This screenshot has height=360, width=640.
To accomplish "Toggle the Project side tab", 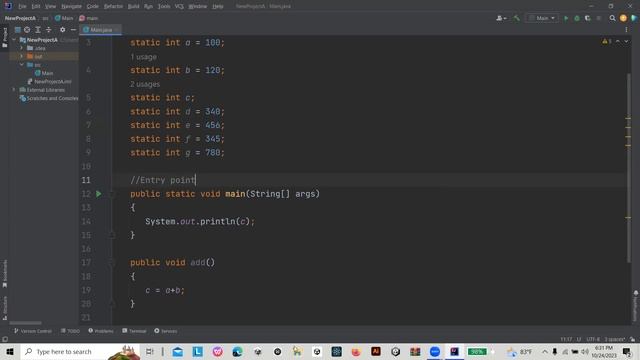I will [4, 38].
